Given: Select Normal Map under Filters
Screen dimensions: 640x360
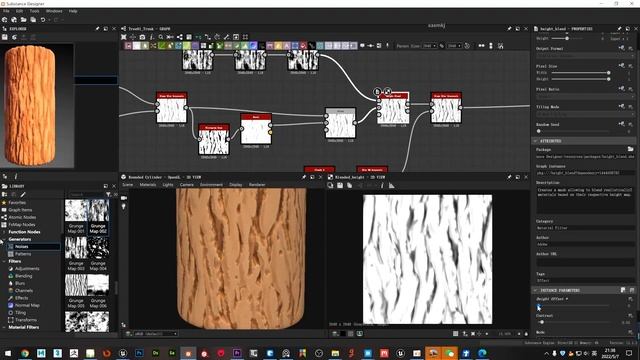Looking at the screenshot, I should 27,305.
